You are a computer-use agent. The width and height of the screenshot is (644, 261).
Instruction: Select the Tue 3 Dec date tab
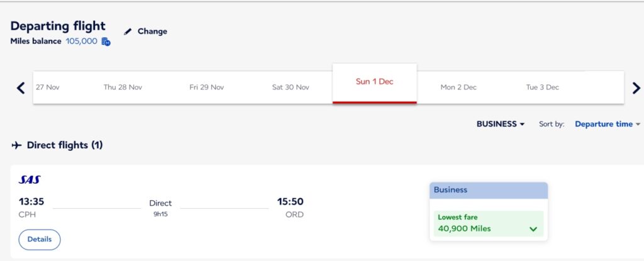[543, 87]
